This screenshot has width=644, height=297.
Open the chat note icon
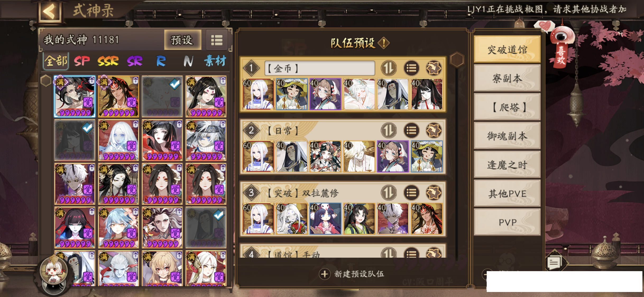pyautogui.click(x=554, y=263)
